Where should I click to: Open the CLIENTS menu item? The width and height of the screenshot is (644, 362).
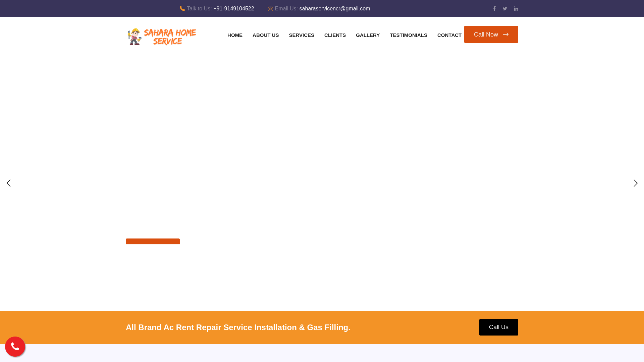(335, 35)
